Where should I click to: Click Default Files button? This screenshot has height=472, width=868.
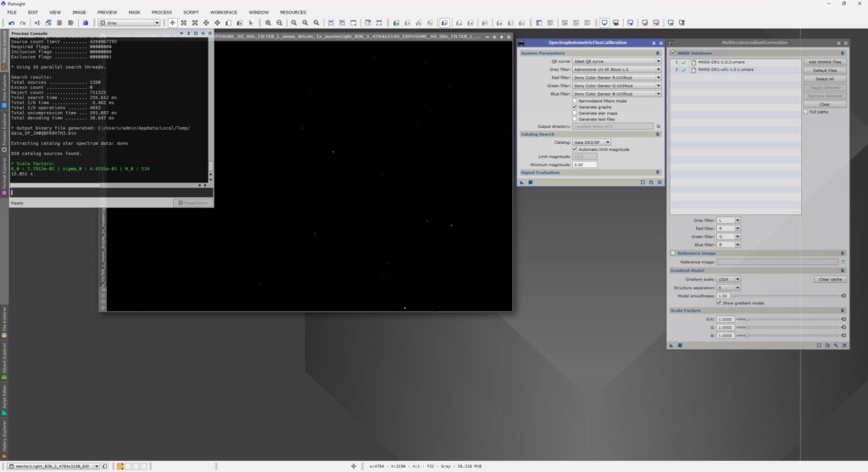[x=824, y=70]
